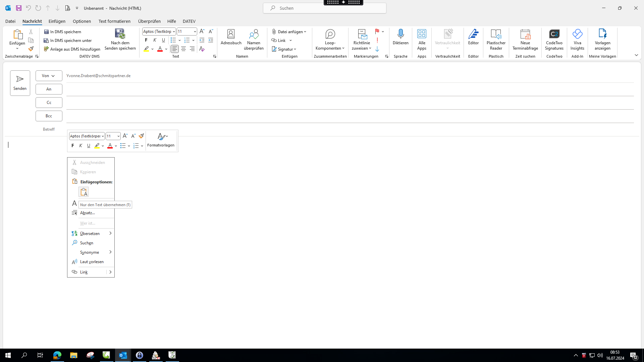This screenshot has width=644, height=362.
Task: Open the Diktieren microphone tool
Action: click(x=400, y=34)
